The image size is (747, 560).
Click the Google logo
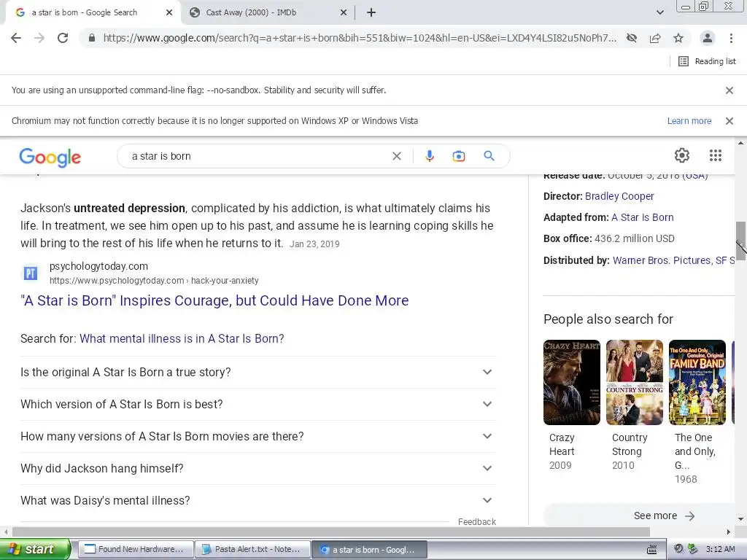point(50,157)
